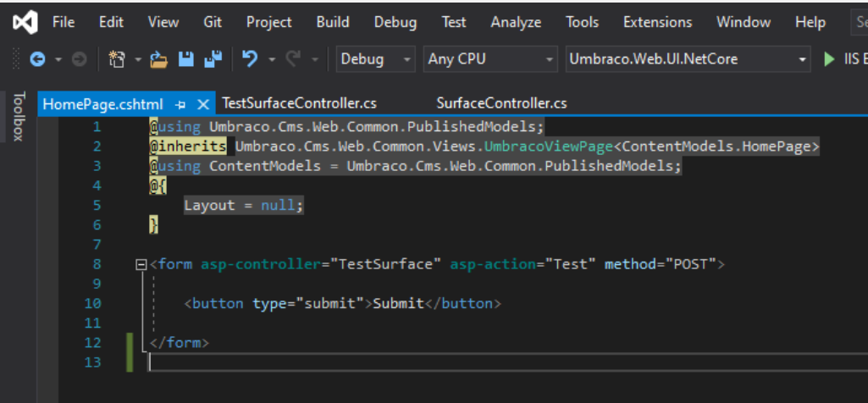This screenshot has height=403, width=868.
Task: Click line number 8 in the gutter
Action: (x=97, y=265)
